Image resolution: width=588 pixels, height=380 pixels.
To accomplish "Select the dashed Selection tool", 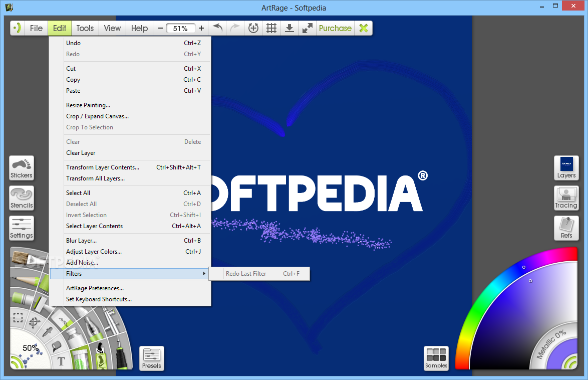I will coord(18,318).
